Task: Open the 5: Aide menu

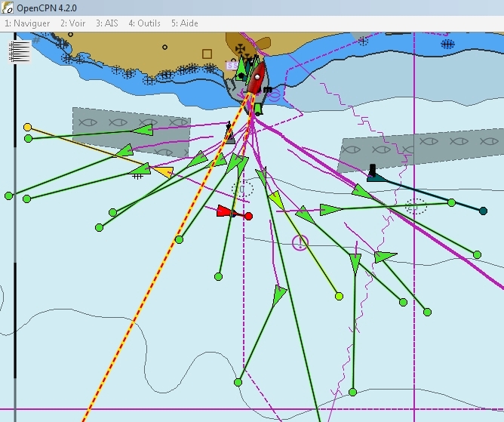Action: [x=185, y=23]
